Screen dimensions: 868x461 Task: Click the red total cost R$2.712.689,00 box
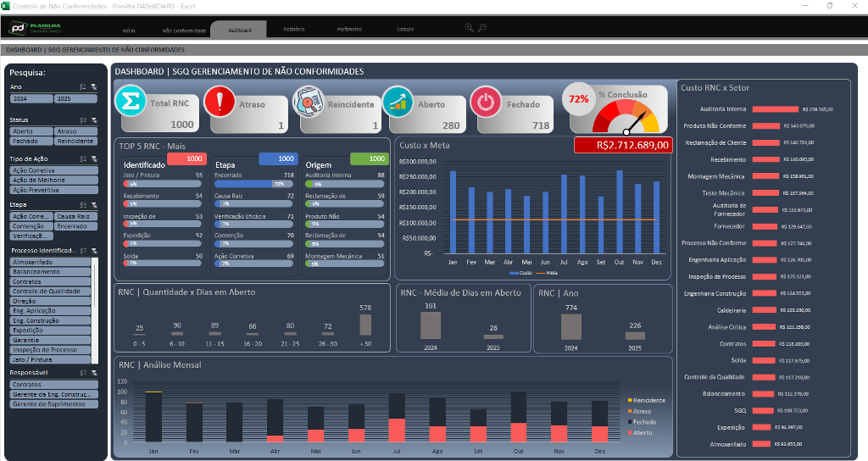pyautogui.click(x=623, y=145)
